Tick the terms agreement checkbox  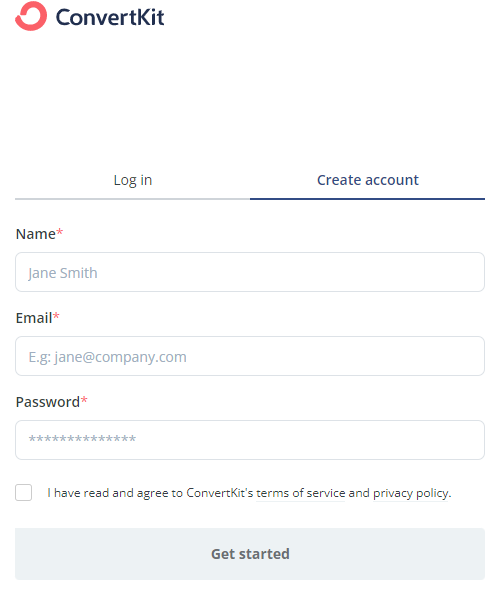click(23, 493)
